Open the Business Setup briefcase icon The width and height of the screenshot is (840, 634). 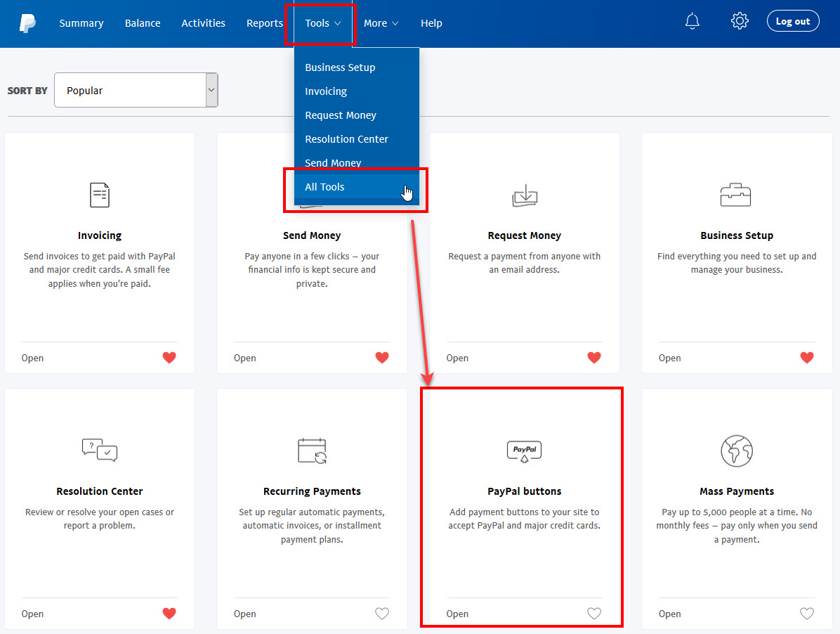(x=736, y=195)
